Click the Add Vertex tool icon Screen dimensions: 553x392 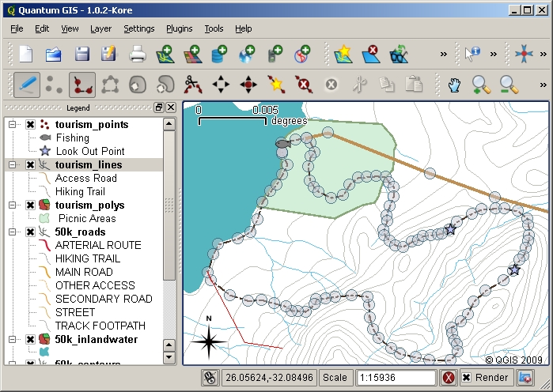tap(275, 84)
